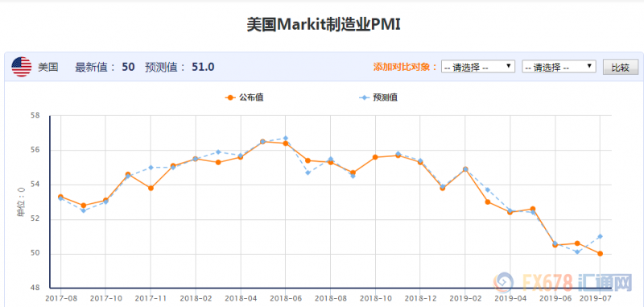The image size is (644, 307).
Task: Select the orange 公布值 point at 2019-04
Action: 510,212
